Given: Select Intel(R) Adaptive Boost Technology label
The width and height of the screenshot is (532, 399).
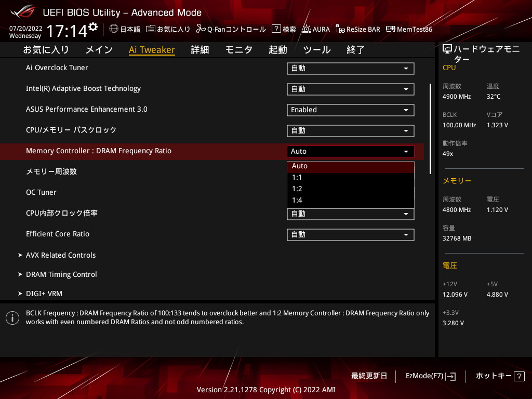Looking at the screenshot, I should [x=84, y=88].
